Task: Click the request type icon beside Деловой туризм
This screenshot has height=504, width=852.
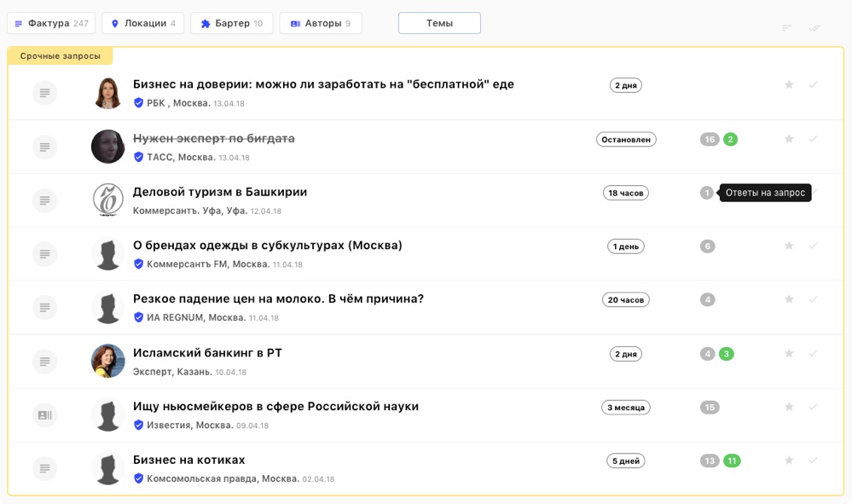Action: pyautogui.click(x=43, y=200)
